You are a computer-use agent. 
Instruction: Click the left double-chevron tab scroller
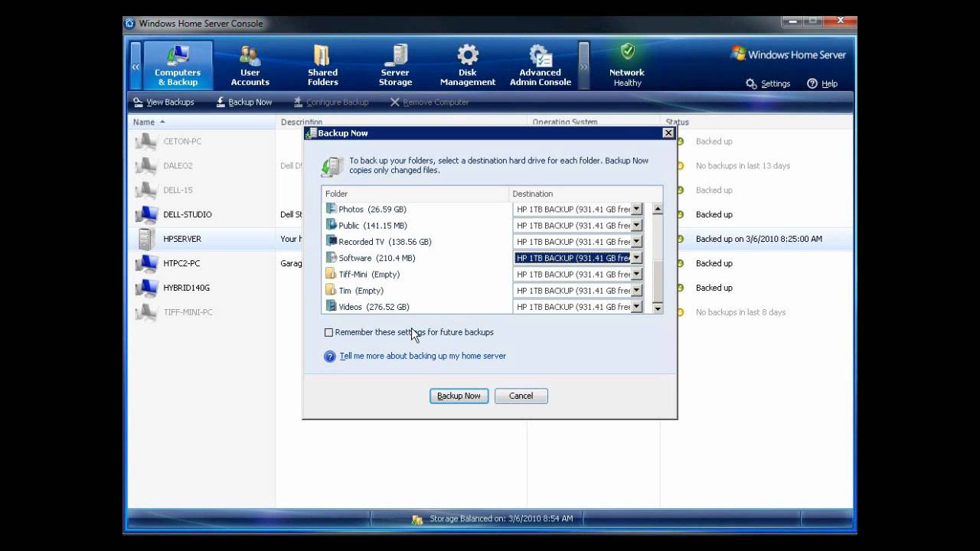coord(136,67)
